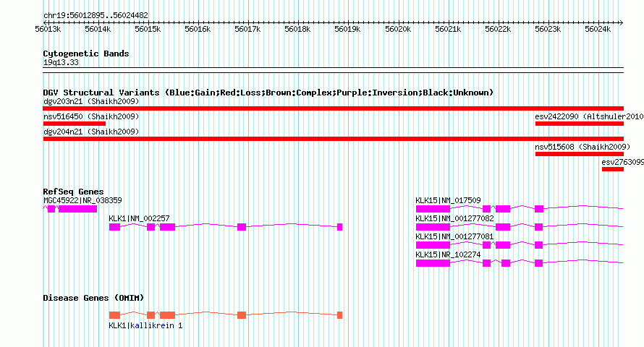
Task: Click the red bar under dgv203n21
Action: click(x=333, y=108)
